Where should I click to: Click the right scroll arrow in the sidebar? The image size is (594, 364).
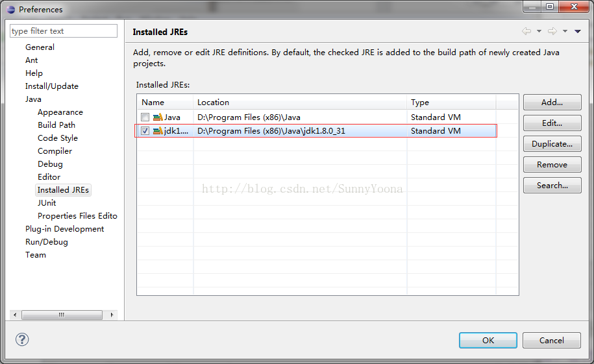click(112, 315)
